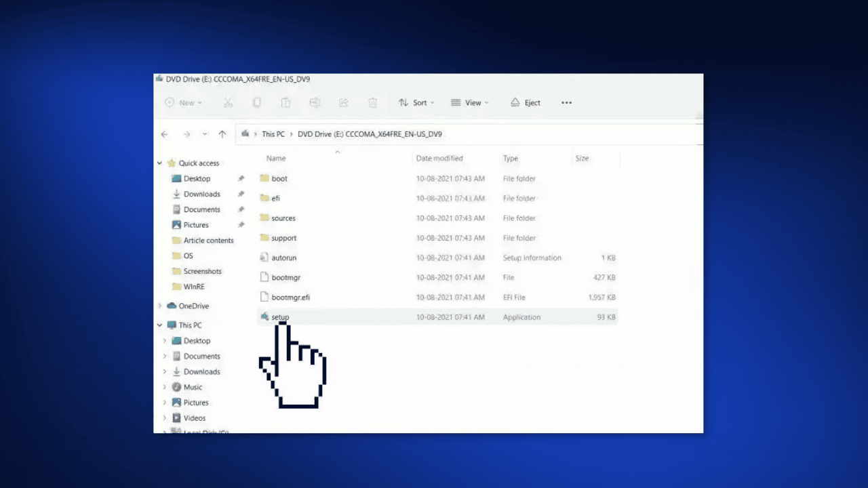
Task: Click the Music icon under This PC
Action: 176,387
